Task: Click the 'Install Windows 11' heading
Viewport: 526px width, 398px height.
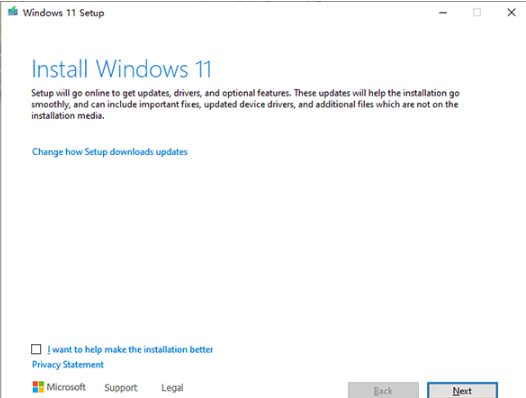Action: click(x=121, y=69)
